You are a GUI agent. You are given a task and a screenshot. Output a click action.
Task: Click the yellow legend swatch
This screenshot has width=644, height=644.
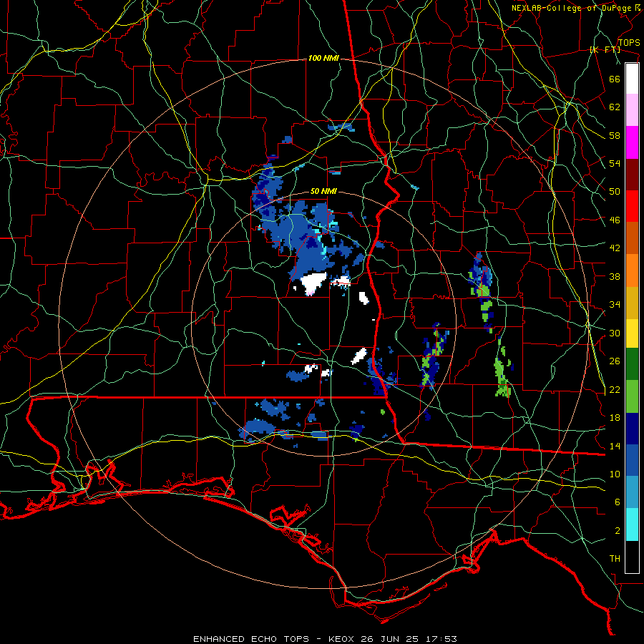point(632,333)
